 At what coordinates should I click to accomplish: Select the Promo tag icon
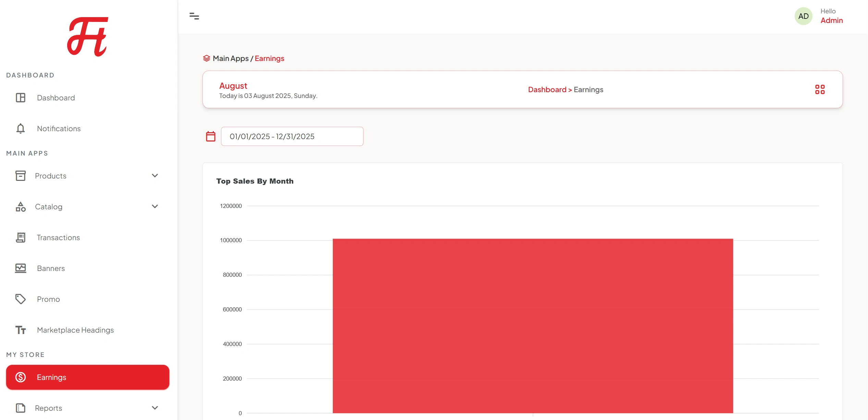21,299
